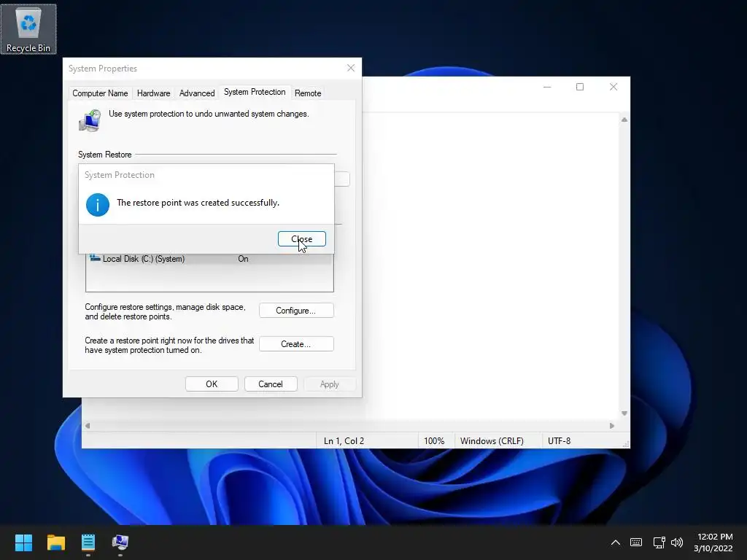The width and height of the screenshot is (747, 560).
Task: Click Notepad horizontal scrollbar left arrow
Action: pyautogui.click(x=88, y=426)
